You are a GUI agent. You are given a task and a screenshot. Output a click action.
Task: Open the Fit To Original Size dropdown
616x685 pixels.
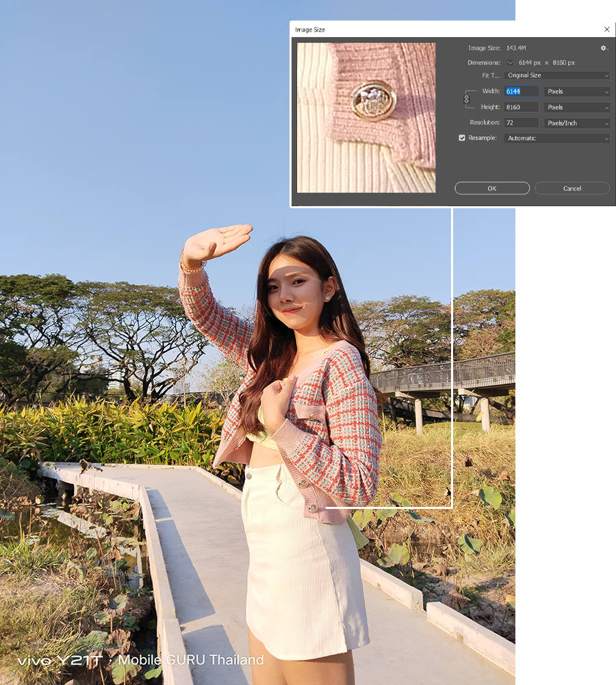pos(556,75)
